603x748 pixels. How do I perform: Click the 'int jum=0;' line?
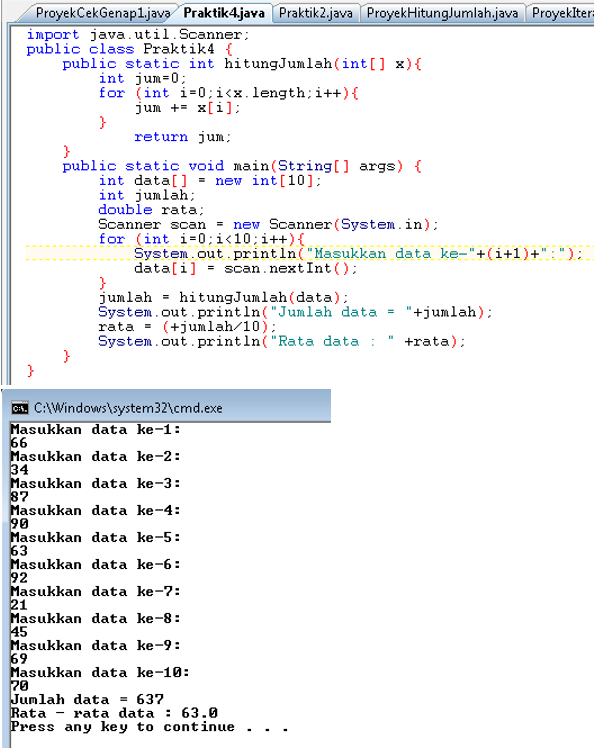click(142, 78)
